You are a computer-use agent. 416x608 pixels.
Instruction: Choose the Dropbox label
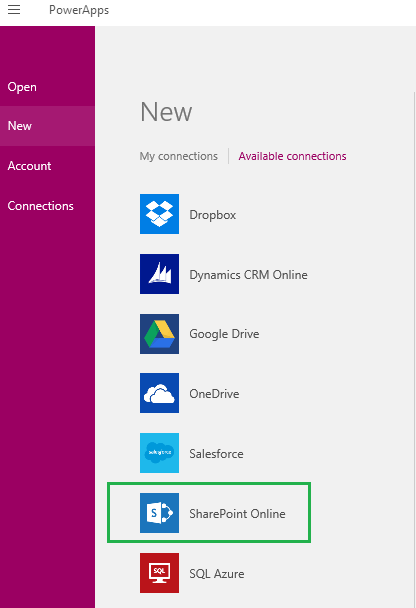tap(212, 215)
